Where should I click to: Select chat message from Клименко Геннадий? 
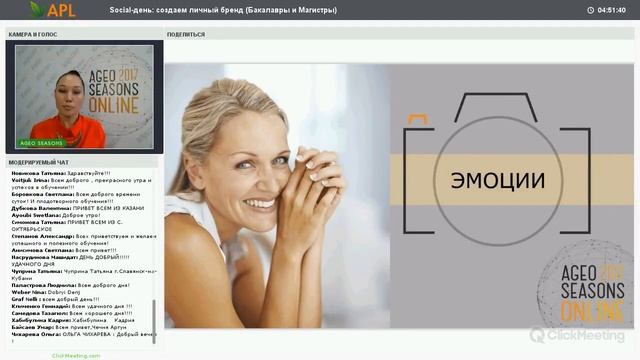pos(72,306)
